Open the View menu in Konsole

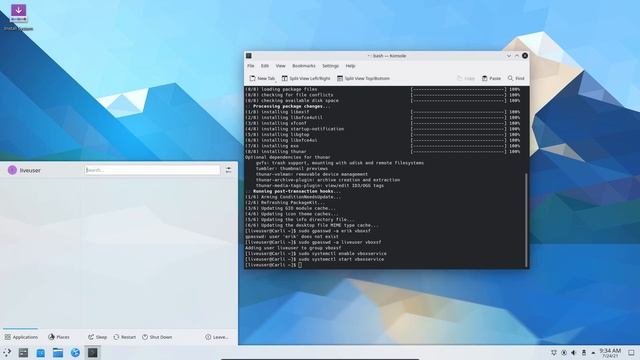pos(280,66)
